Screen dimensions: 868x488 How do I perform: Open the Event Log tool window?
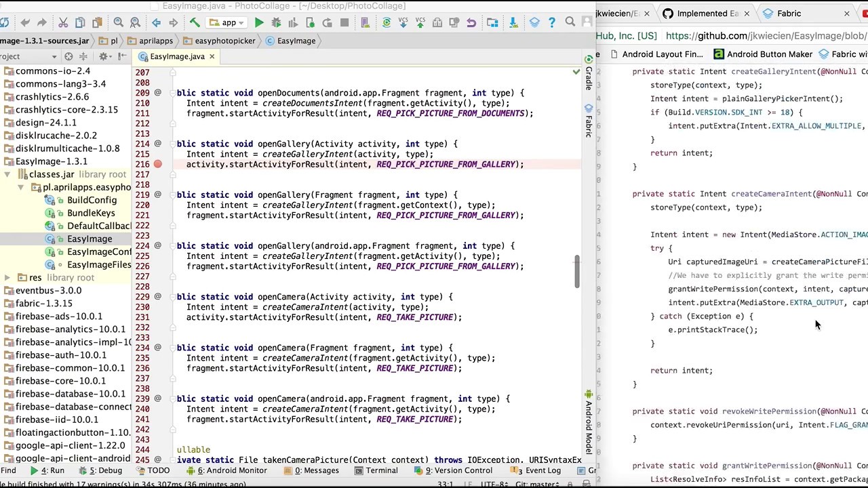[537, 470]
